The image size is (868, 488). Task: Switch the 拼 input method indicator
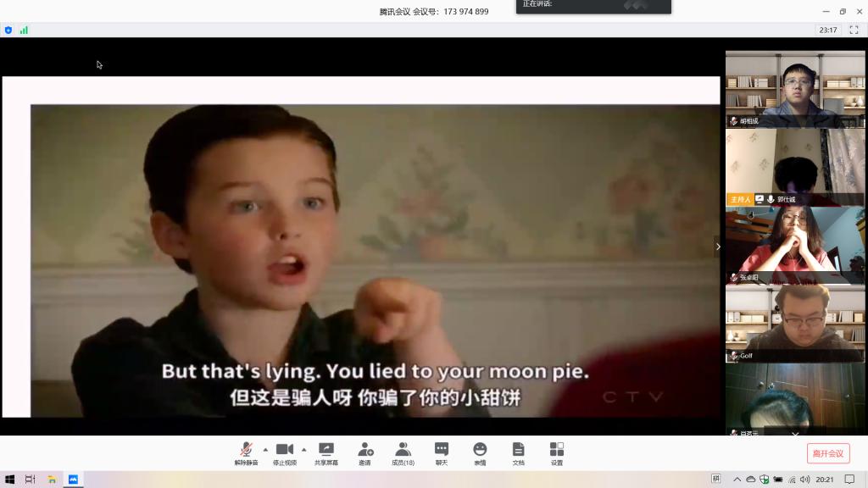point(715,479)
